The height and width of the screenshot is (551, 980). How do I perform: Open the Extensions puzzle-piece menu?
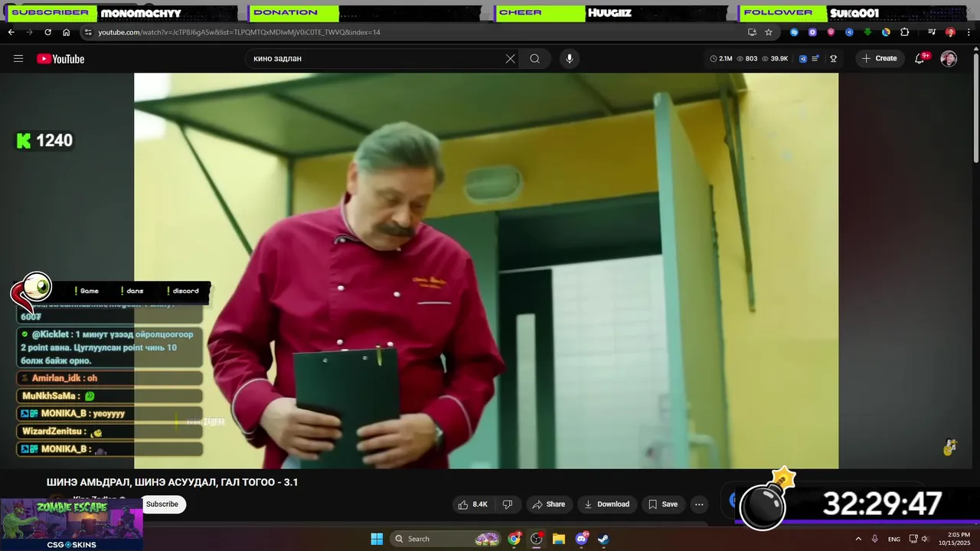[x=904, y=32]
